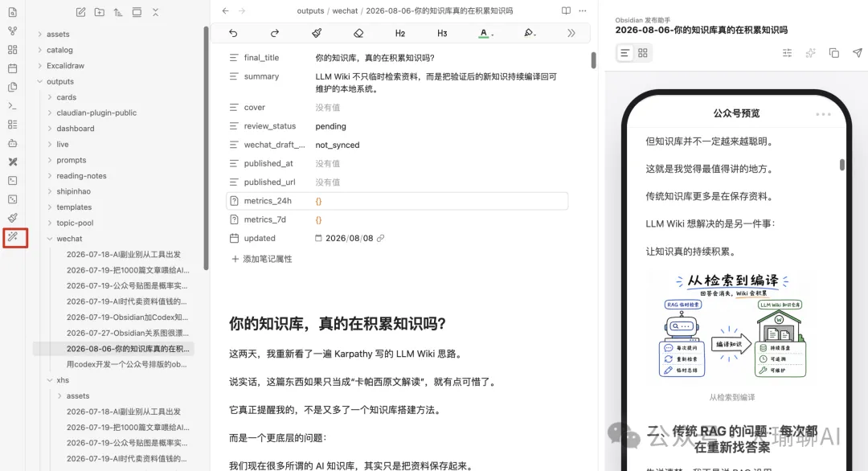
Task: Open the phone preview three-dots menu
Action: 823,114
